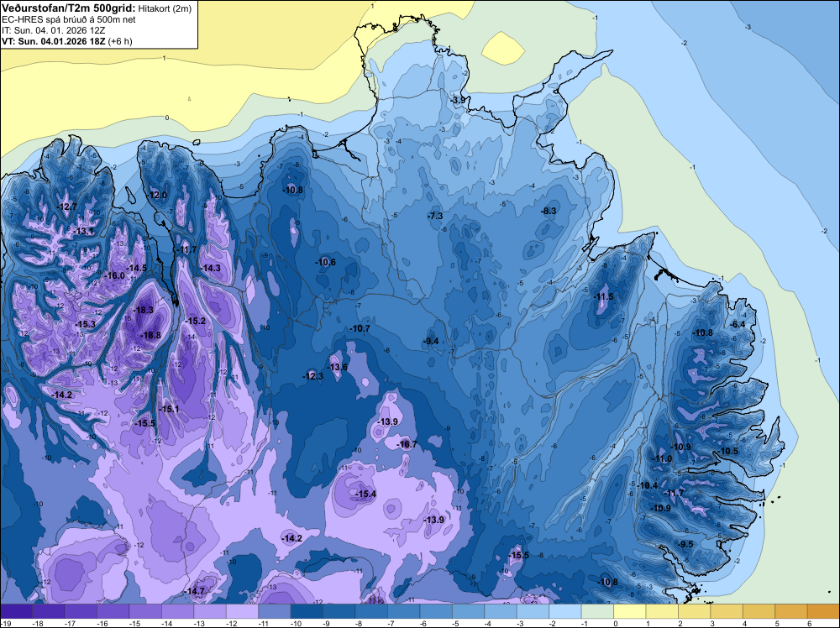
Task: Click the -15.3 temperature value
Action: tap(85, 324)
